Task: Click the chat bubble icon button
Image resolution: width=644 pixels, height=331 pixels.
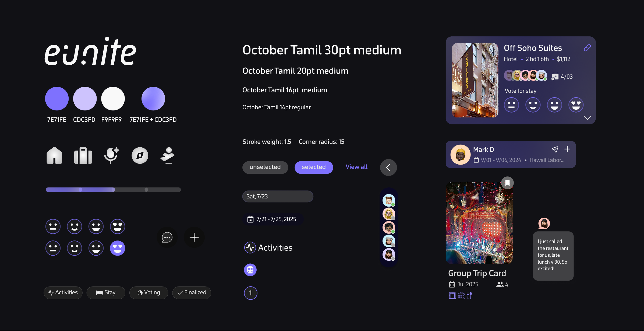Action: (x=167, y=238)
